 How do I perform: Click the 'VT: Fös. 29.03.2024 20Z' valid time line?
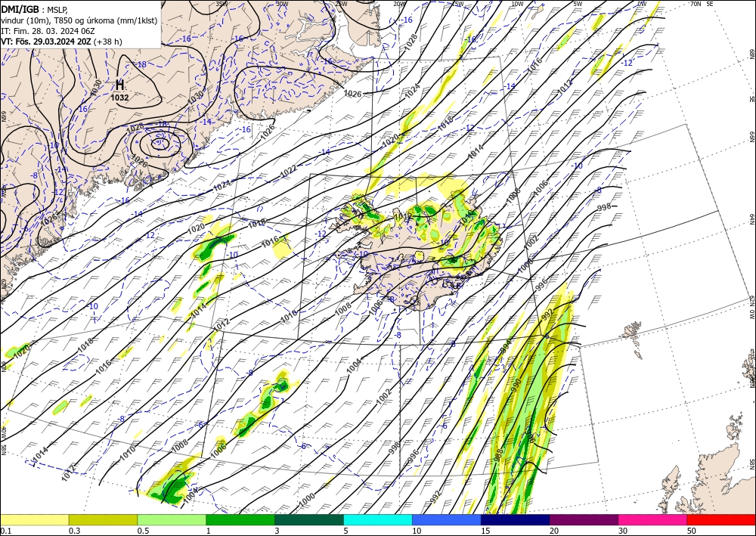tap(46, 42)
